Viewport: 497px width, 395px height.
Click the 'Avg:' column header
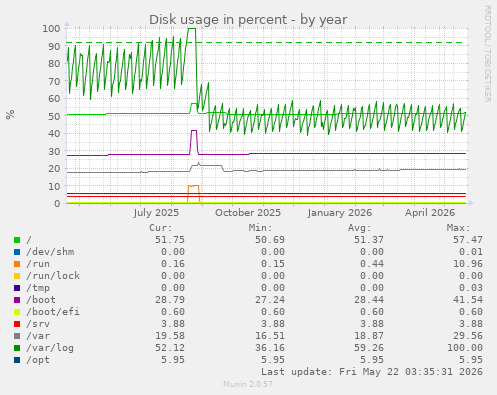coord(359,228)
